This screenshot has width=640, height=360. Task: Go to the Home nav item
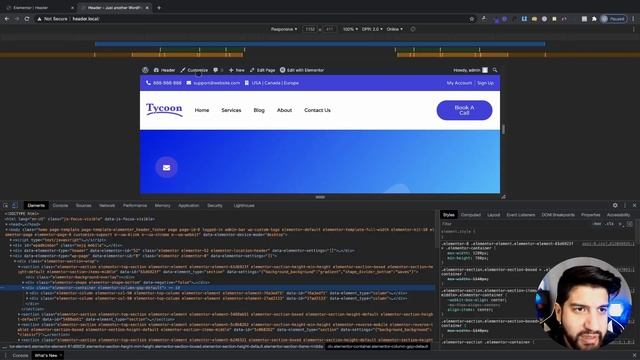click(x=202, y=110)
